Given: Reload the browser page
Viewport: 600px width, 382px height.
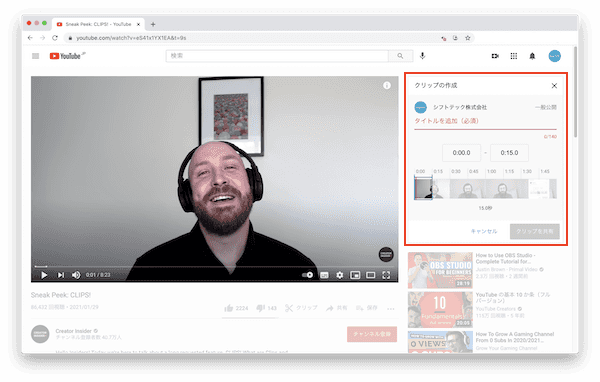Looking at the screenshot, I should [55, 38].
